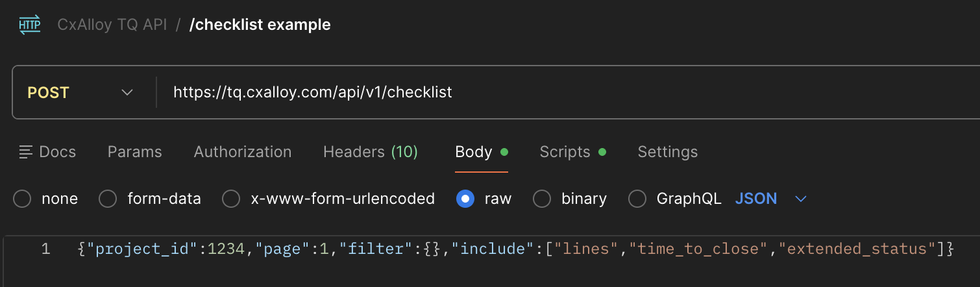Go to the Headers (10) tab
The image size is (980, 287).
coord(371,153)
